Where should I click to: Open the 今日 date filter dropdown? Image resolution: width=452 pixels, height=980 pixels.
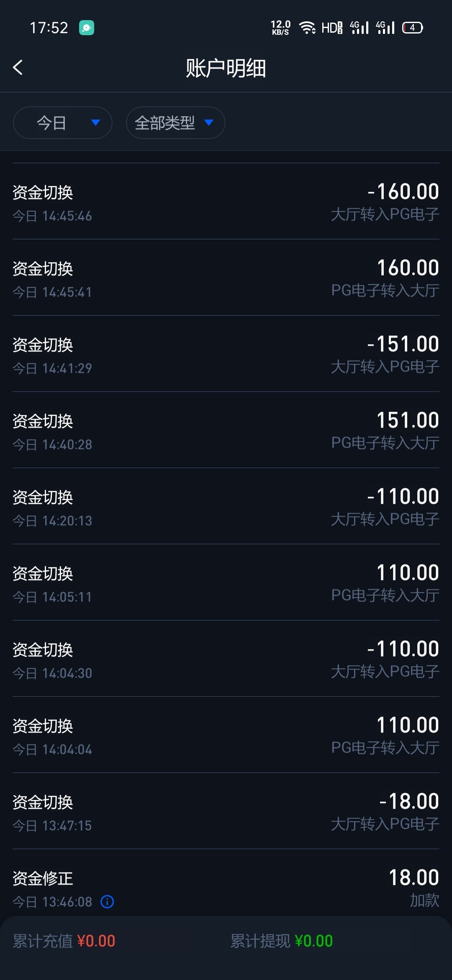click(x=63, y=123)
